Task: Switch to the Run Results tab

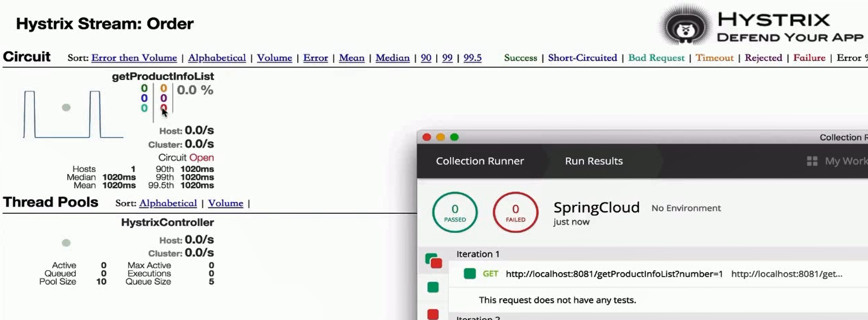Action: tap(594, 161)
